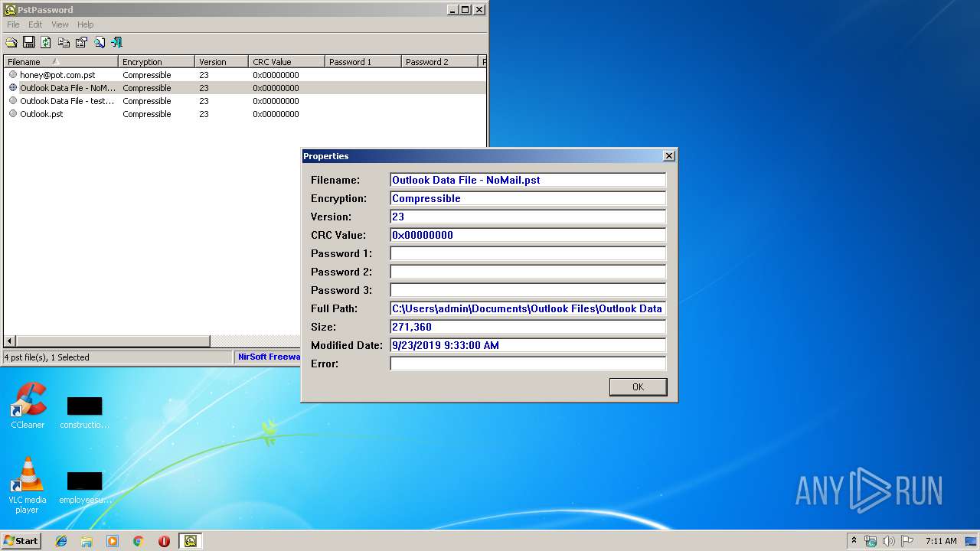Click the OK button in Properties
The image size is (980, 551).
(638, 387)
